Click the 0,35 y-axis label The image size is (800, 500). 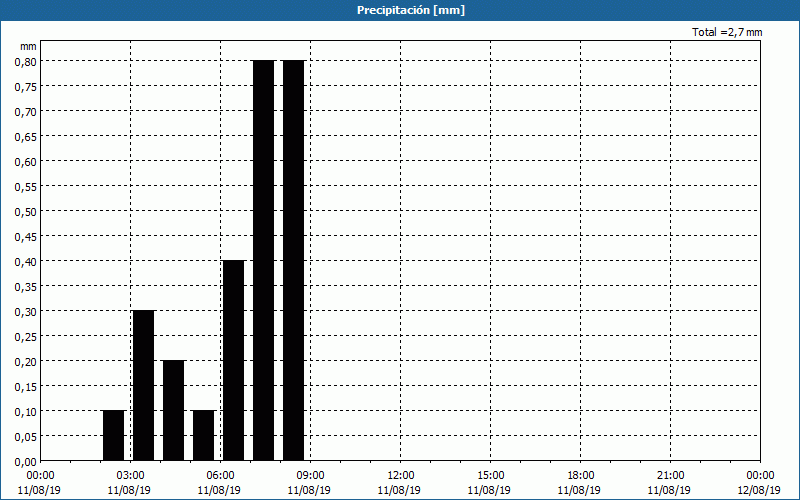tap(25, 286)
